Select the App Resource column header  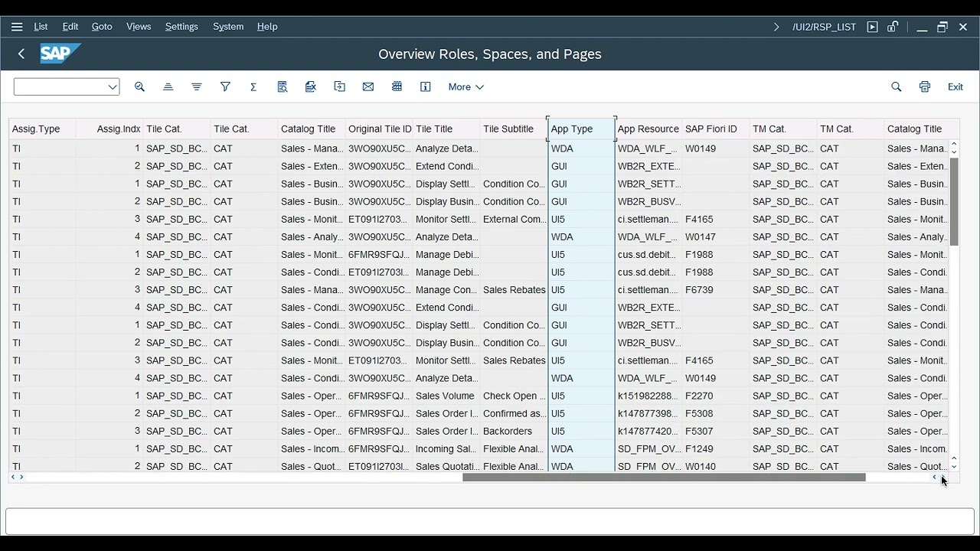pyautogui.click(x=648, y=129)
